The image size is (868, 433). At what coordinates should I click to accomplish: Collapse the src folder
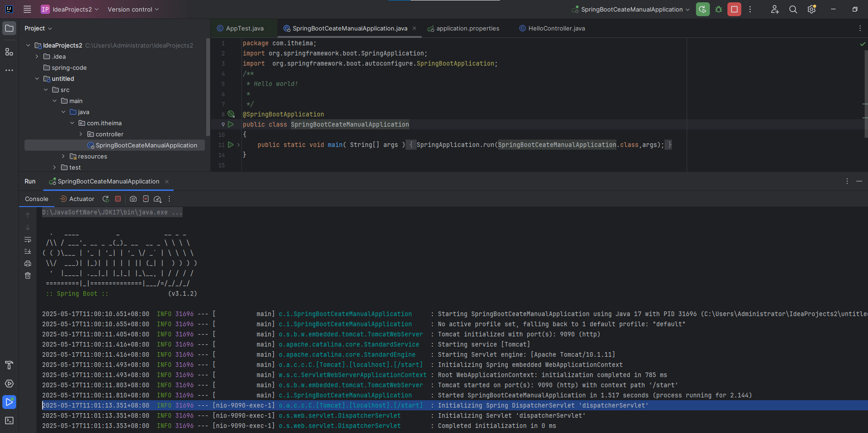[x=46, y=90]
